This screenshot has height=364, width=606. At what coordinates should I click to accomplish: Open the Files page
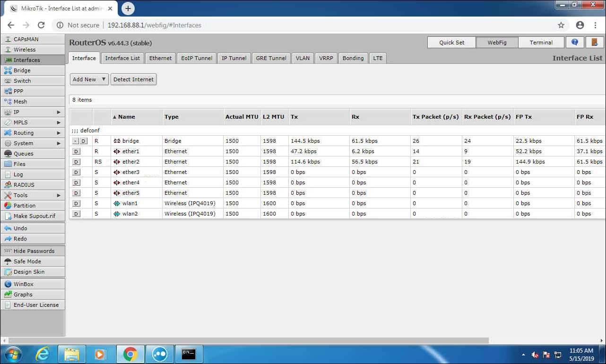click(x=33, y=164)
